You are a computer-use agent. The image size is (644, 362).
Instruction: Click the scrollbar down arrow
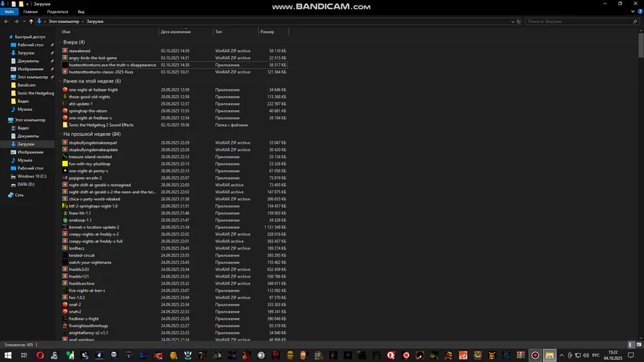[x=640, y=338]
